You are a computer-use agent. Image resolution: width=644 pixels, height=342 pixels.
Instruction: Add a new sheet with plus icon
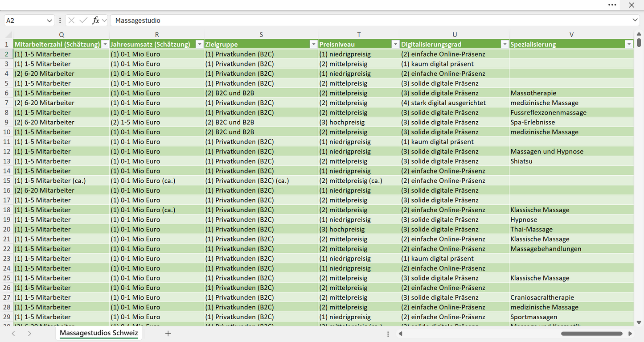coord(168,334)
